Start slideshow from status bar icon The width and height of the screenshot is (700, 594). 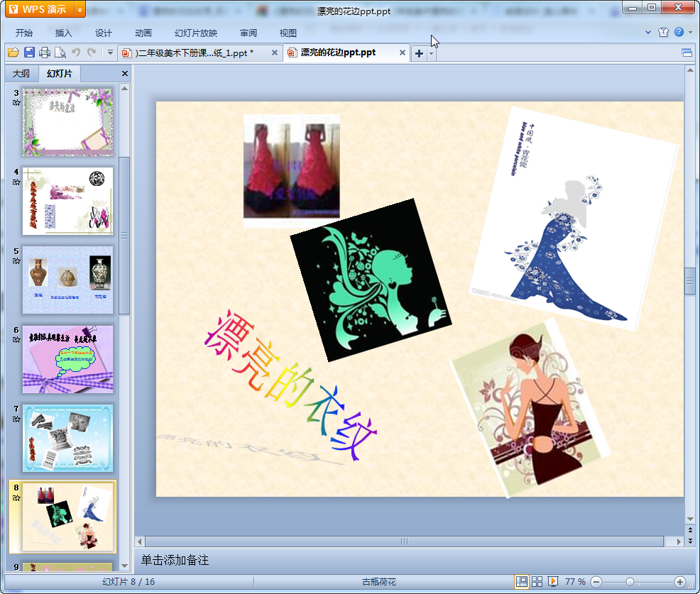click(552, 581)
